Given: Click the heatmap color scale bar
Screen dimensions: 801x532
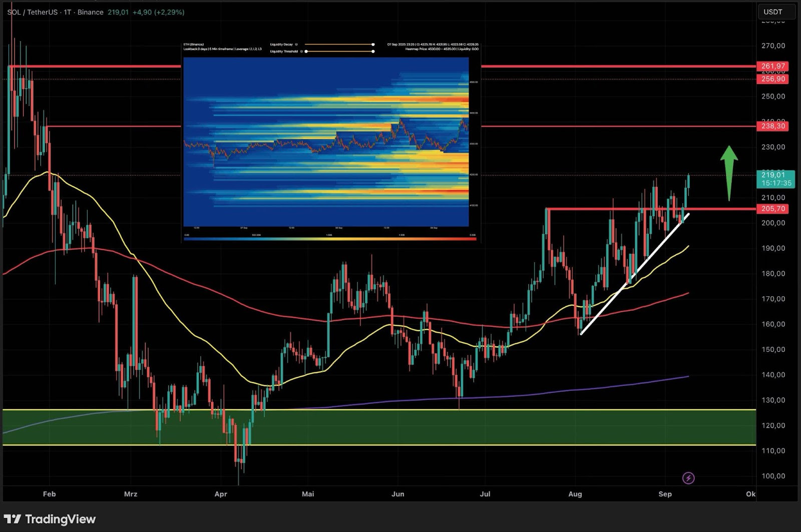Looking at the screenshot, I should click(330, 239).
